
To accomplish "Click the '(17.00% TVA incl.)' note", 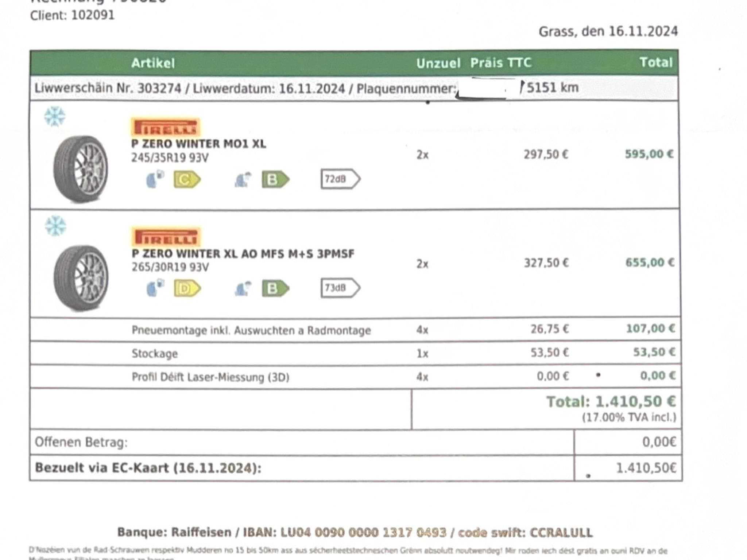I will (629, 417).
